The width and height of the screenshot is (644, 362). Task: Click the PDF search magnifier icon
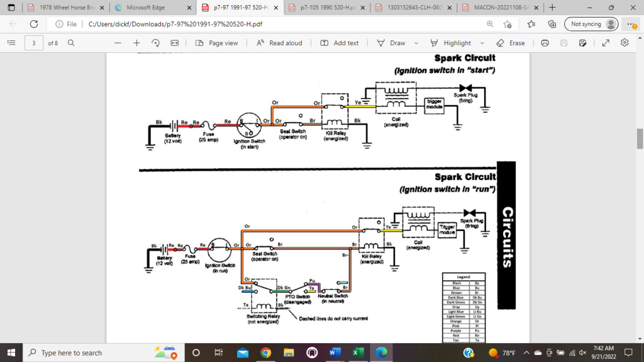tap(71, 43)
